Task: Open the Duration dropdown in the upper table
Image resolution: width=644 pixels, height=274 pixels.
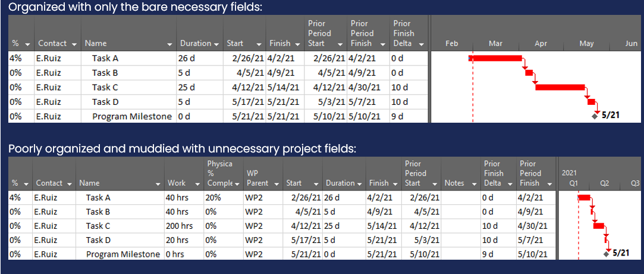Action: tap(215, 43)
